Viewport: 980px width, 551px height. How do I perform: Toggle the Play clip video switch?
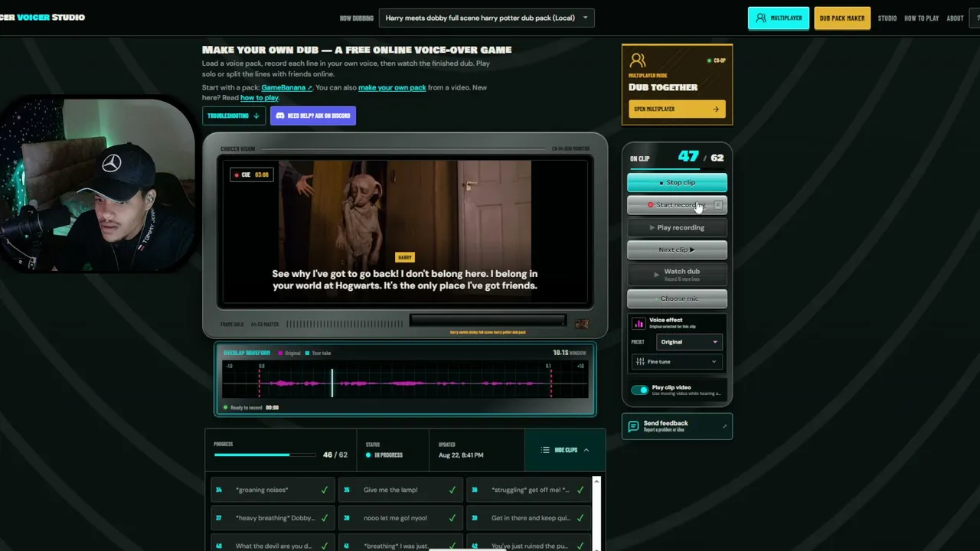(x=639, y=390)
